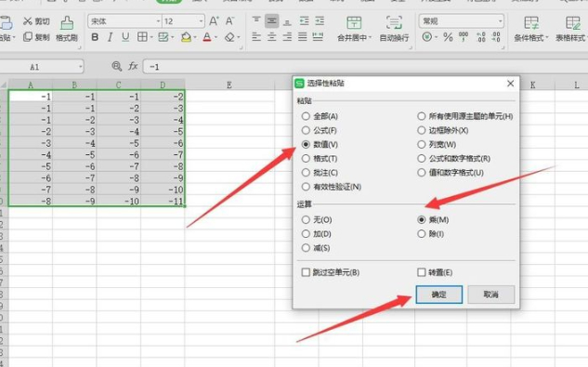588x367 pixels.
Task: Click the Cut (剪切) scissors icon
Action: point(27,21)
